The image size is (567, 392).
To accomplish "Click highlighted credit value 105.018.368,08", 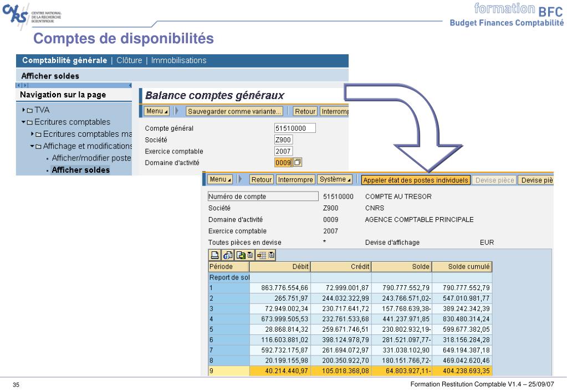I will (345, 371).
